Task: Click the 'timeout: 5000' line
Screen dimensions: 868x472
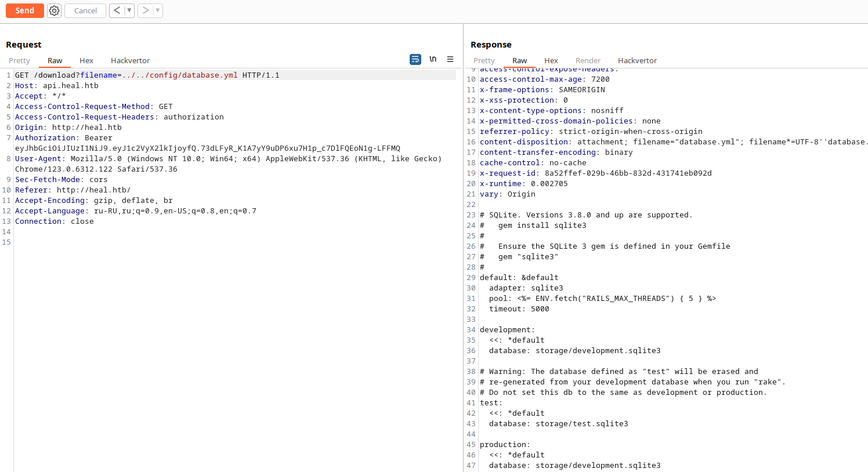Action: pyautogui.click(x=519, y=309)
